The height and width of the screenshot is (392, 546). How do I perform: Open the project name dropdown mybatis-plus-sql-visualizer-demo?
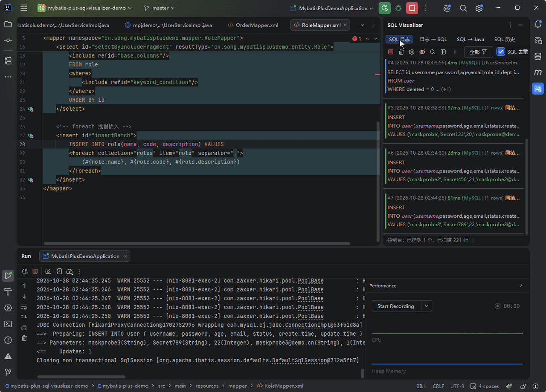coord(85,8)
